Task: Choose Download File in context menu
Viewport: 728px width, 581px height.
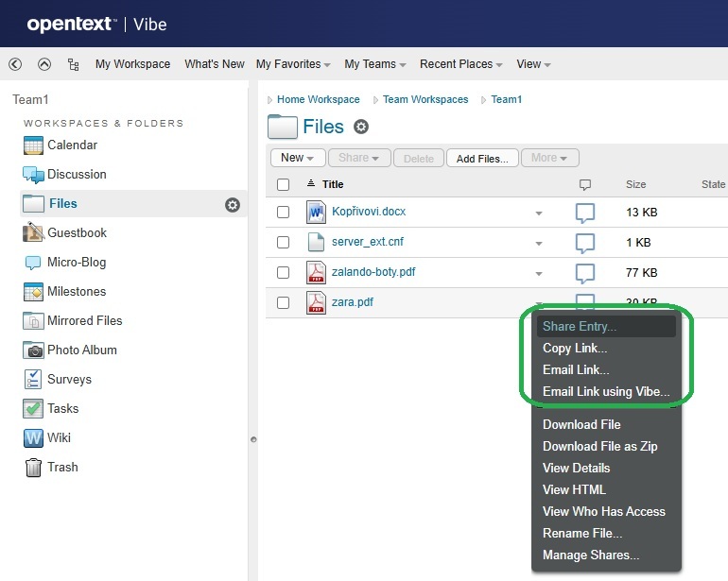Action: (606, 424)
